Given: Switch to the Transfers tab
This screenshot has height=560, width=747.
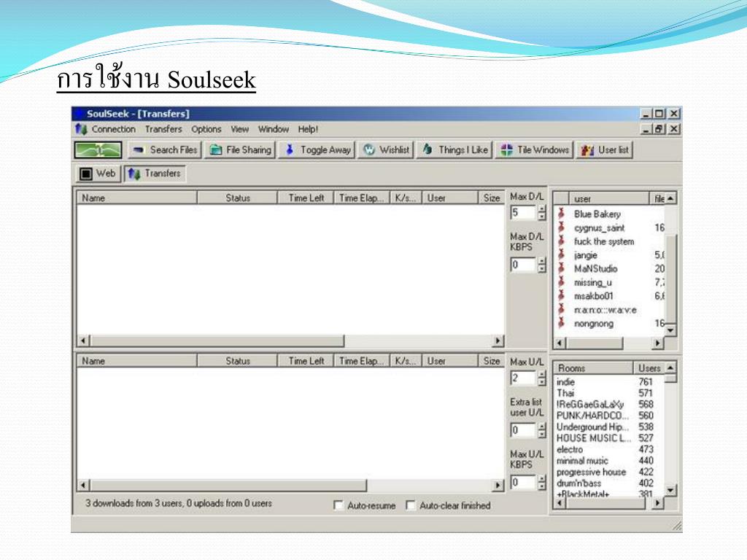Looking at the screenshot, I should pyautogui.click(x=155, y=174).
